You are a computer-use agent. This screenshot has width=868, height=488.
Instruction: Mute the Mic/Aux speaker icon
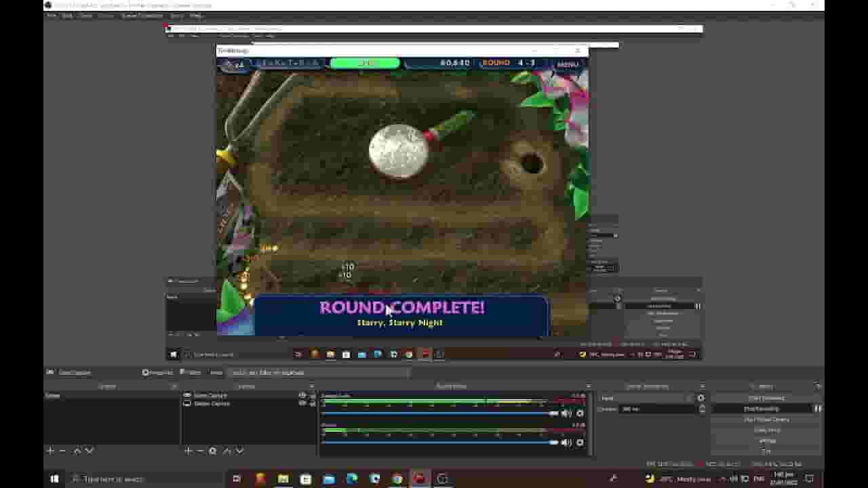point(566,443)
